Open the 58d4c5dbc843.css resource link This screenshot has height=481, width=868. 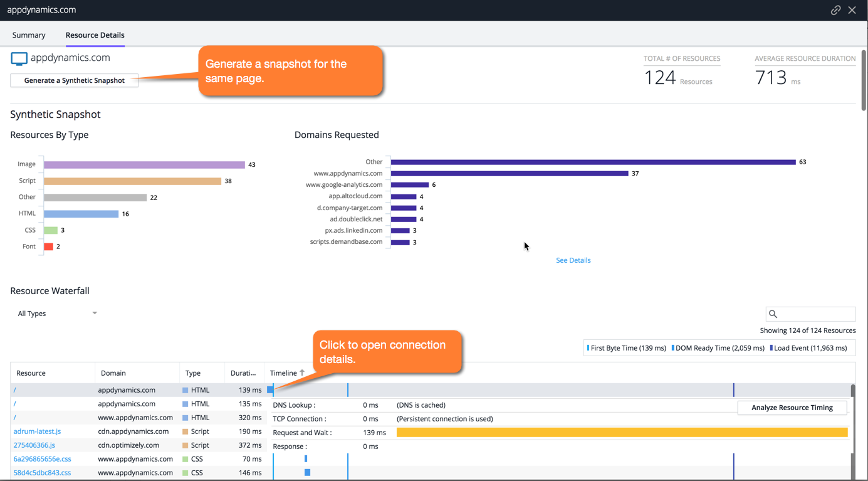coord(42,473)
